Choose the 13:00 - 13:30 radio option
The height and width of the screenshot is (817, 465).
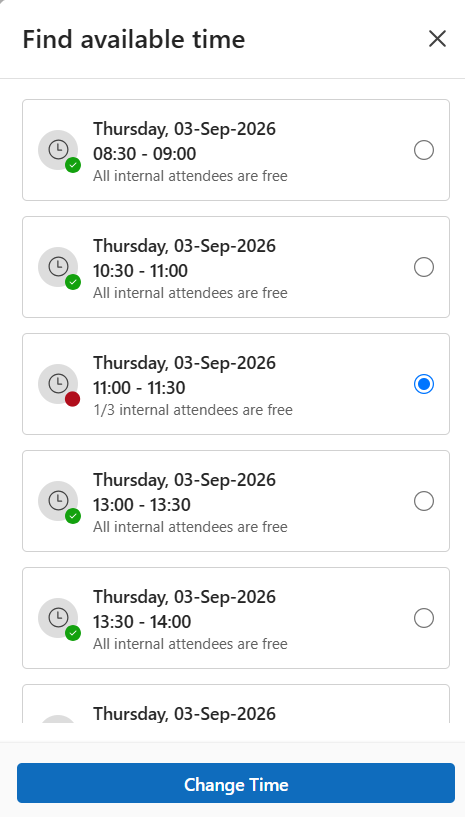424,501
